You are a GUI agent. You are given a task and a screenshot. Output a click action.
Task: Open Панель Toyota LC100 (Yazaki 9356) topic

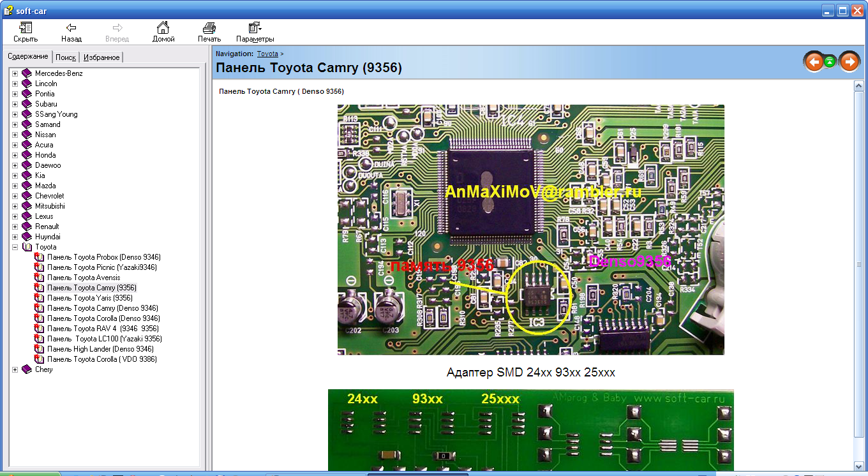click(x=105, y=339)
